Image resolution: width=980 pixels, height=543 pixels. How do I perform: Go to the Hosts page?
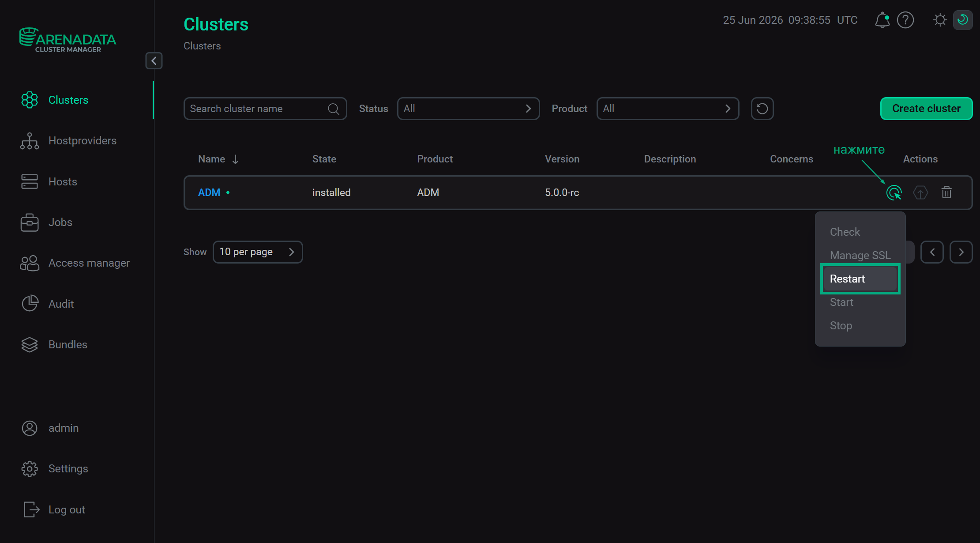click(63, 181)
